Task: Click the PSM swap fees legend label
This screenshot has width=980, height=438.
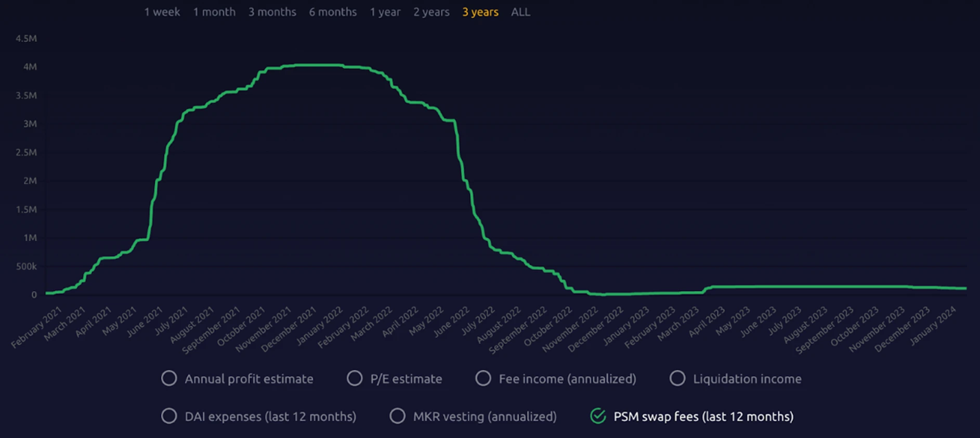Action: [703, 417]
